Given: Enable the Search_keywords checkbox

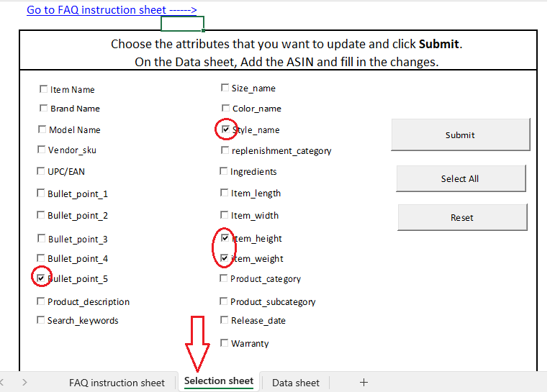Looking at the screenshot, I should [x=41, y=320].
